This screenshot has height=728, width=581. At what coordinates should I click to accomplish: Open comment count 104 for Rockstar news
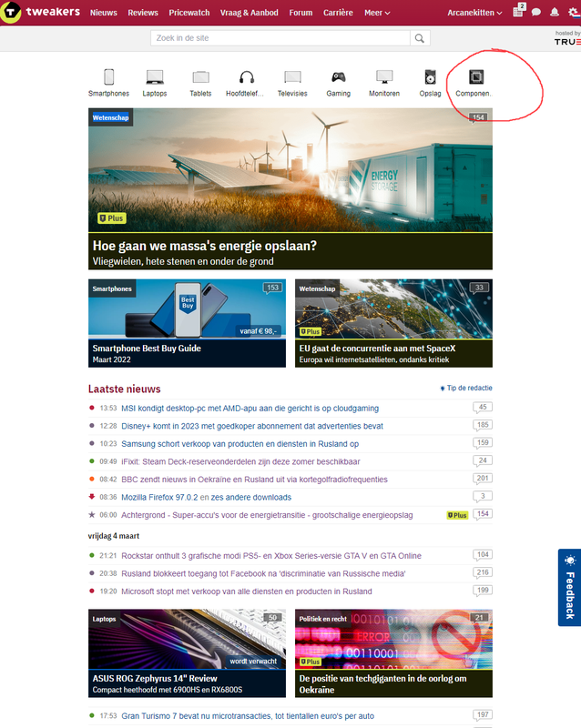tap(483, 555)
